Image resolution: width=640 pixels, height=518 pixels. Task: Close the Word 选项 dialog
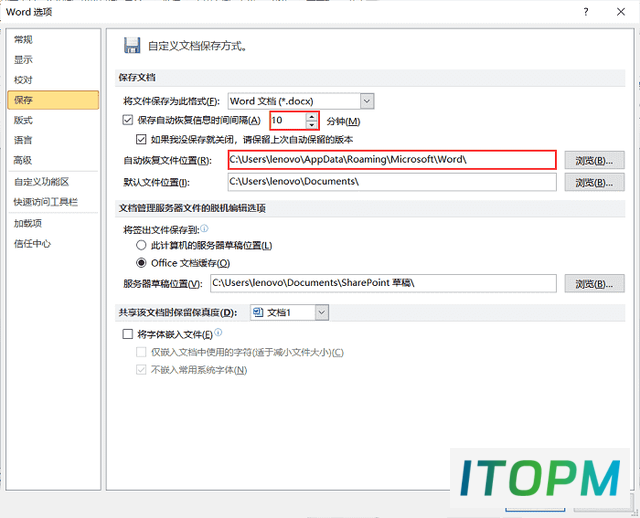(621, 12)
